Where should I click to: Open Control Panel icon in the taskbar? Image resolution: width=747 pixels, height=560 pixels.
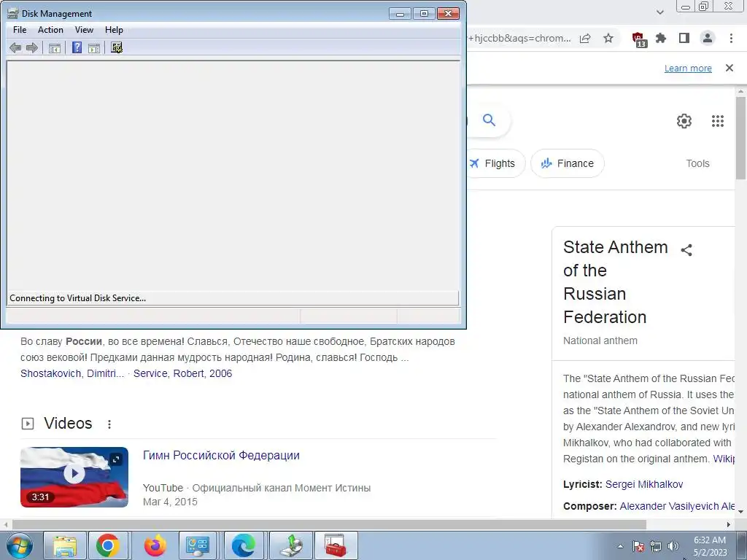tap(198, 545)
